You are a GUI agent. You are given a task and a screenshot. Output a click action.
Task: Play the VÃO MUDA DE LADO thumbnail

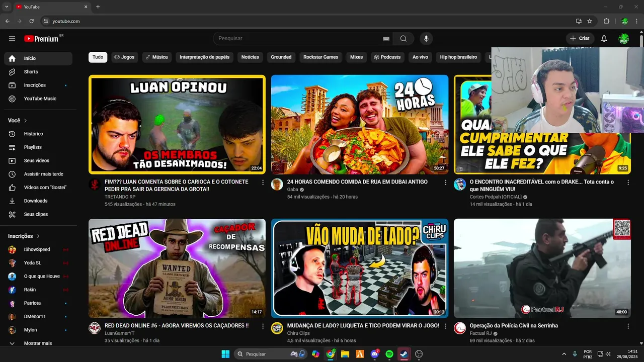(x=360, y=268)
